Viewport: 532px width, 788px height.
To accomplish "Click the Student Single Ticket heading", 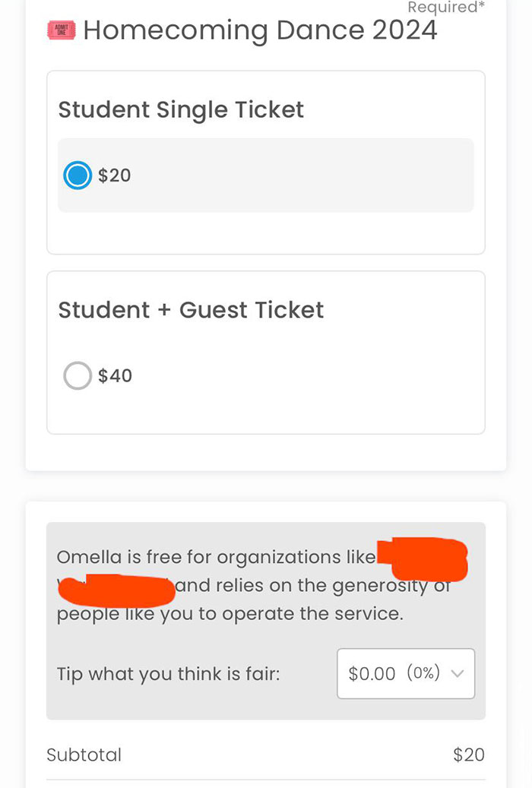I will coord(181,109).
